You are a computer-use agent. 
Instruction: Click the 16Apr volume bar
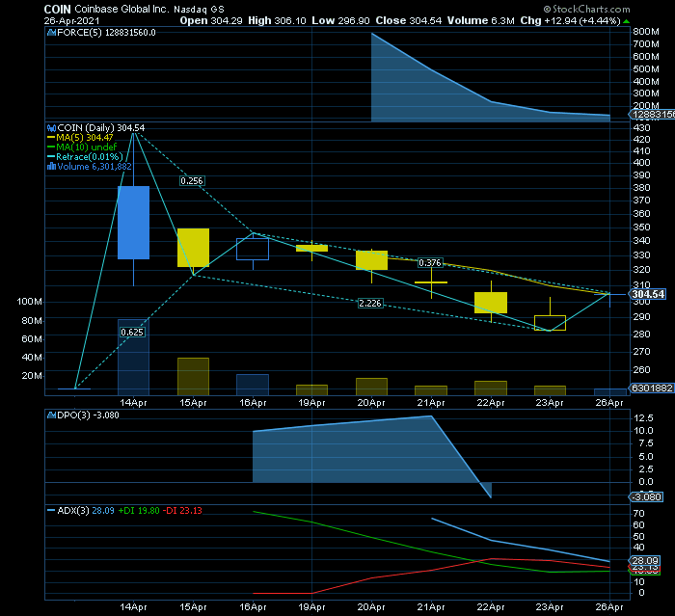pos(253,385)
